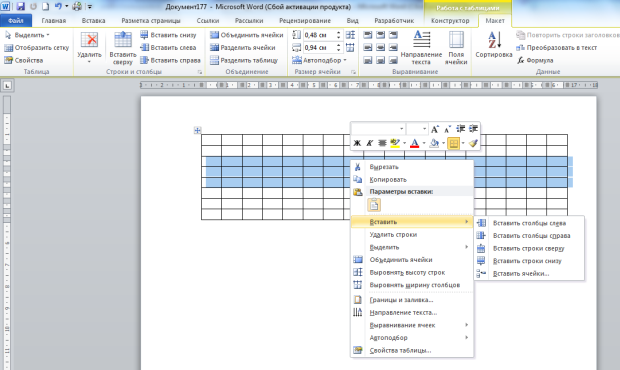620x370 pixels.
Task: Click column width field 0,94 см
Action: tap(319, 47)
